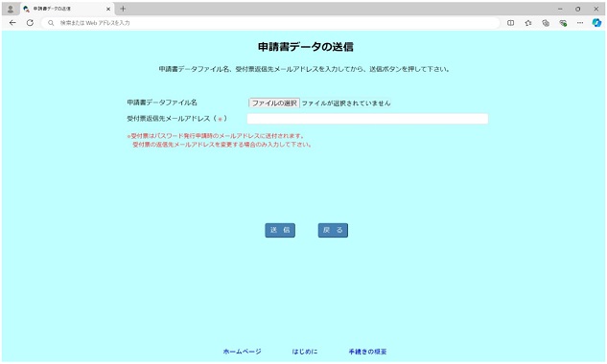Open the collections icon in toolbar
Image resolution: width=607 pixels, height=364 pixels.
point(546,23)
